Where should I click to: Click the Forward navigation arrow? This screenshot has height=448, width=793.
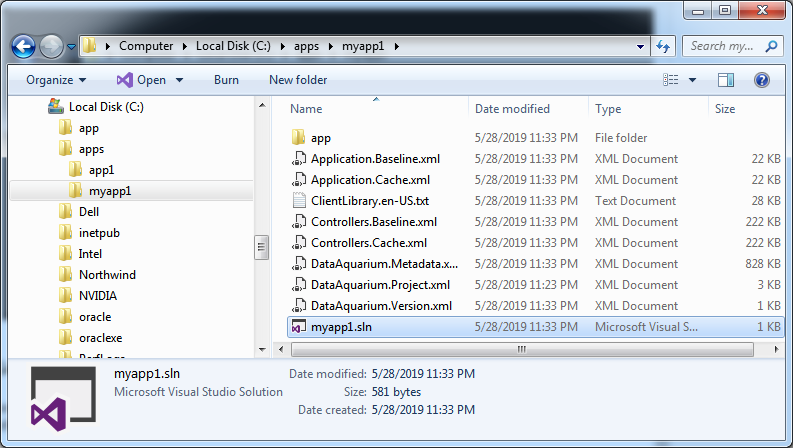coord(51,47)
